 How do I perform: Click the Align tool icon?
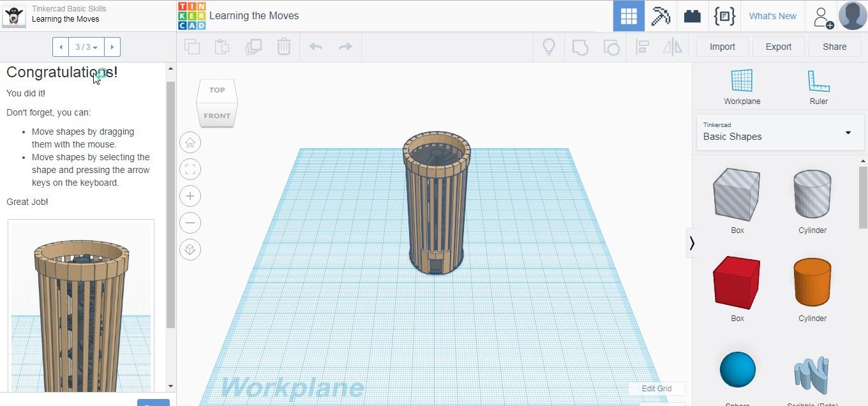click(x=642, y=47)
